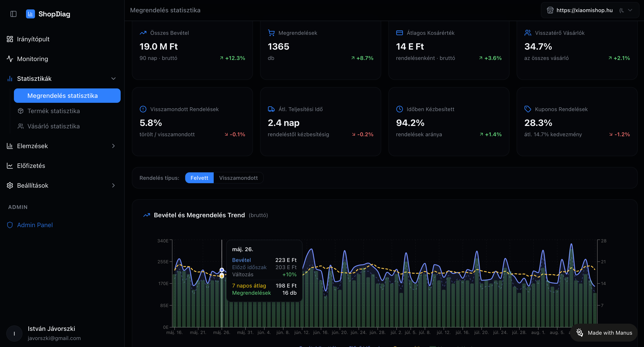
Task: Click the user avatar with initial I
Action: point(14,334)
